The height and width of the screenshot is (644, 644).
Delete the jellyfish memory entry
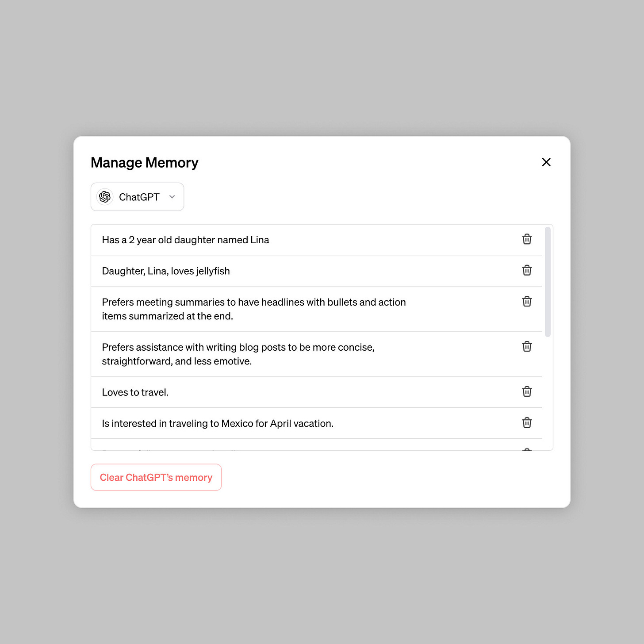pos(526,270)
